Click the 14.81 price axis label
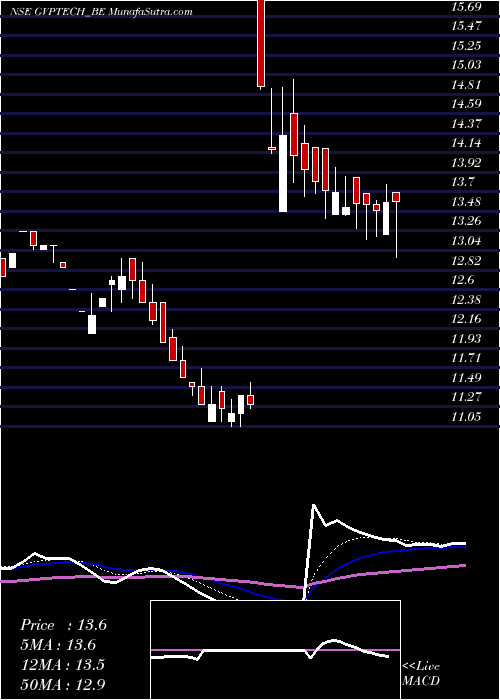This screenshot has width=500, height=700. 466,85
